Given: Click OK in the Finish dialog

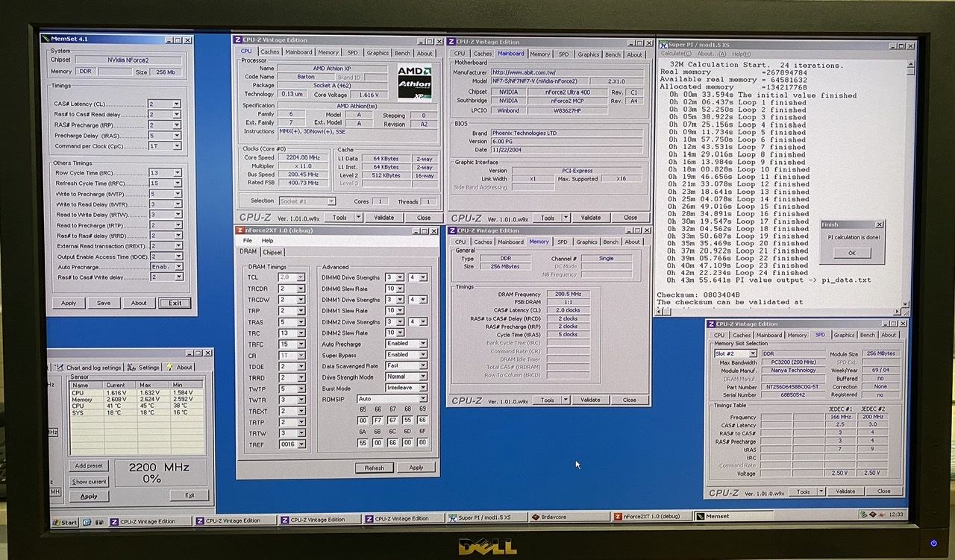Looking at the screenshot, I should pos(852,253).
